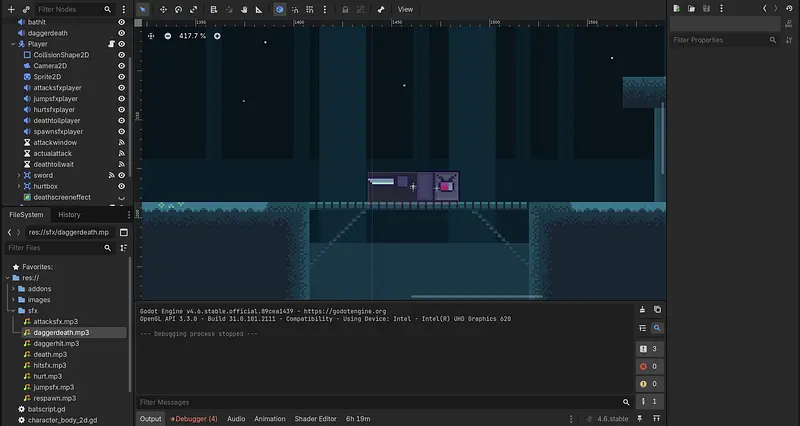The width and height of the screenshot is (800, 426).
Task: Activate the Rotate Mode tool
Action: click(x=178, y=9)
